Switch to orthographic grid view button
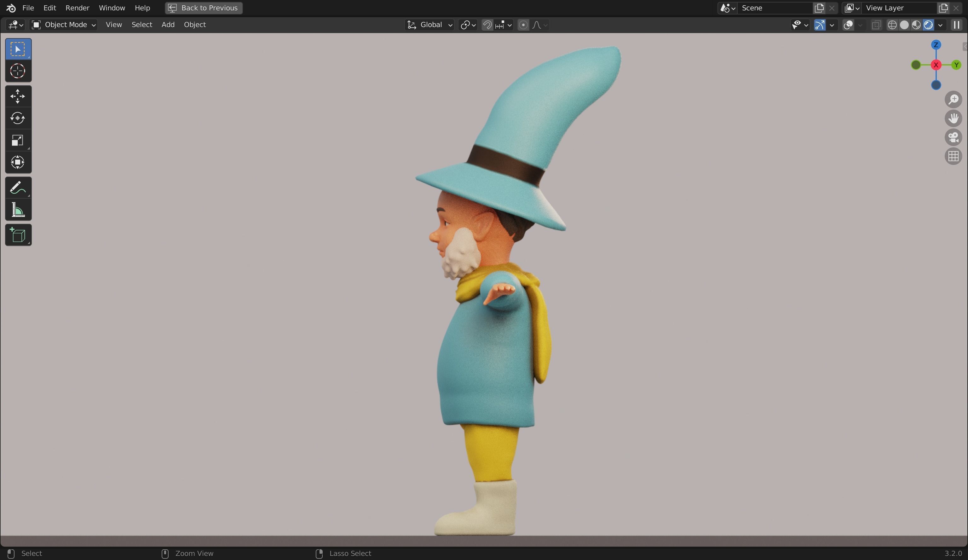 click(953, 156)
